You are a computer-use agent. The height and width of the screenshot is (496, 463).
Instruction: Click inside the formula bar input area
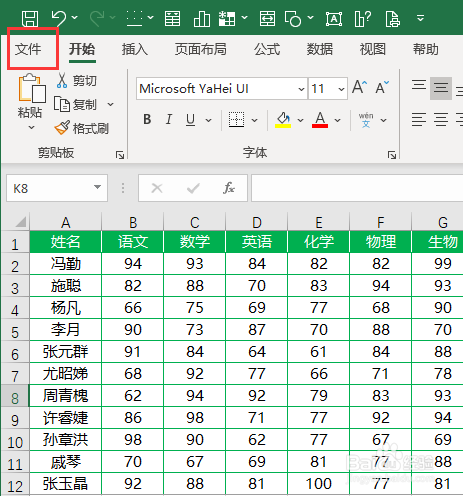coord(357,188)
